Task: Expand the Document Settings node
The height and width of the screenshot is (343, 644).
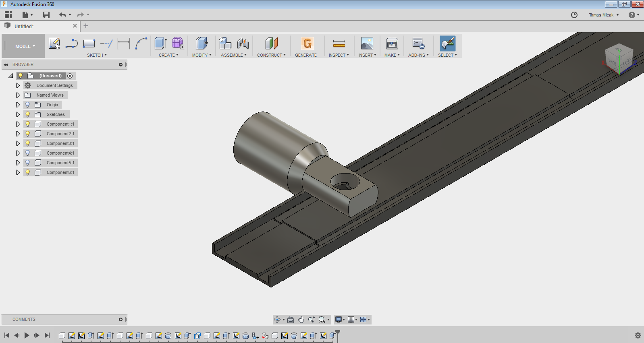Action: (18, 85)
